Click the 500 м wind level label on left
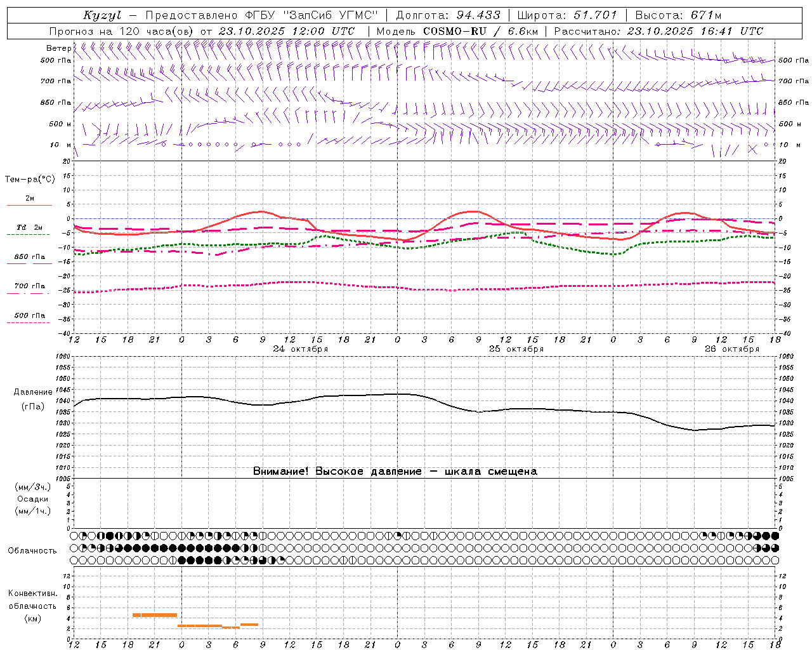 click(60, 124)
